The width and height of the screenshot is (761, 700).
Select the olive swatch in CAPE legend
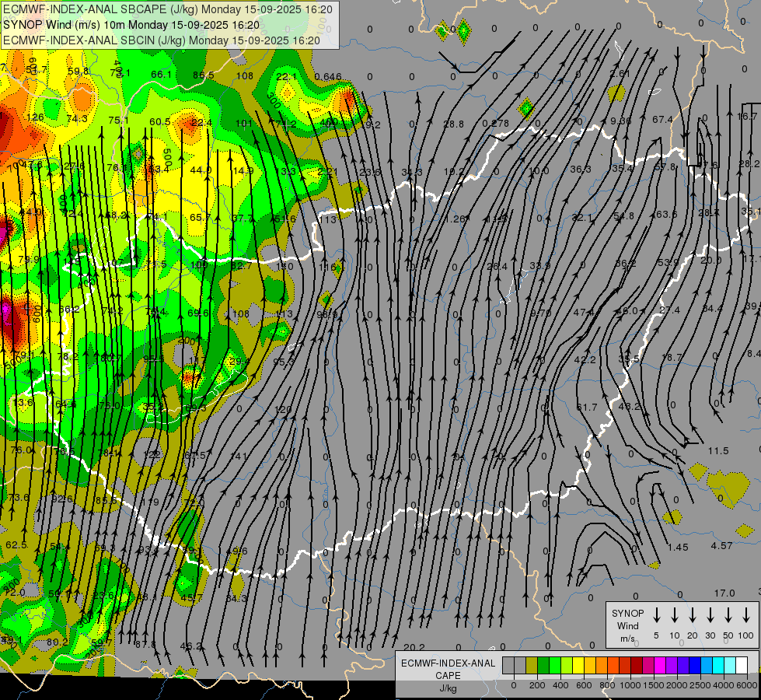click(x=532, y=665)
